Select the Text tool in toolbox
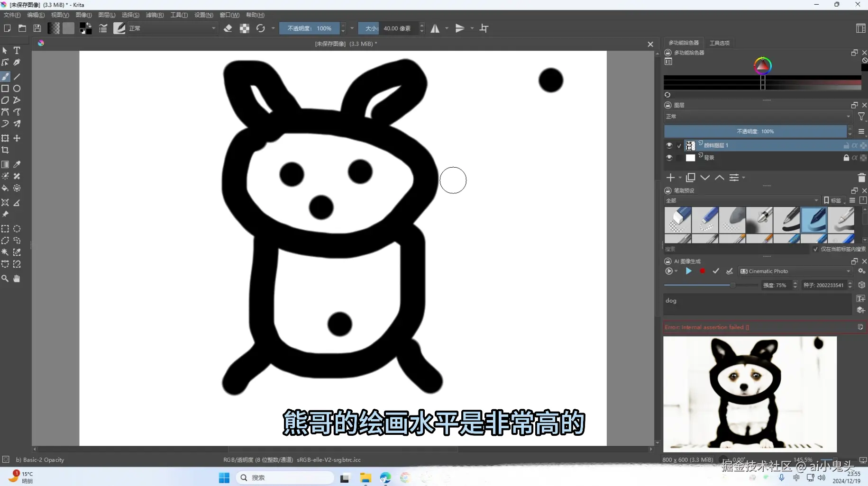 17,50
